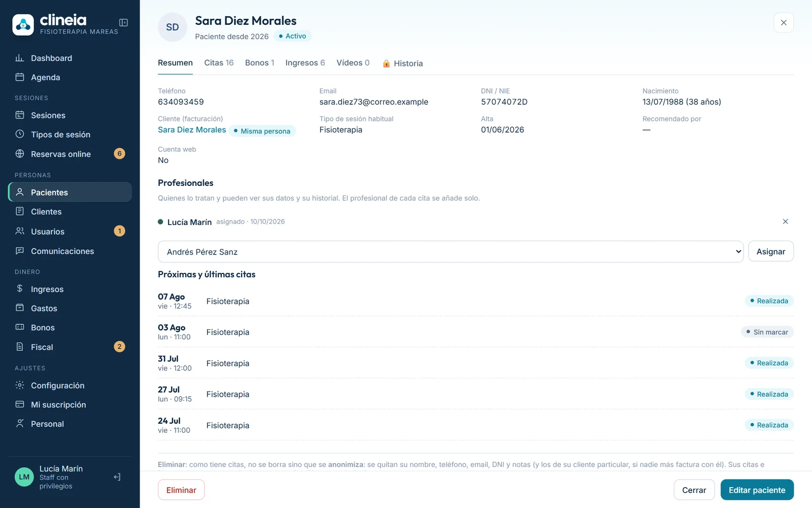Remove Lucía Marín from assigned professionals
Viewport: 812px width, 508px height.
785,221
